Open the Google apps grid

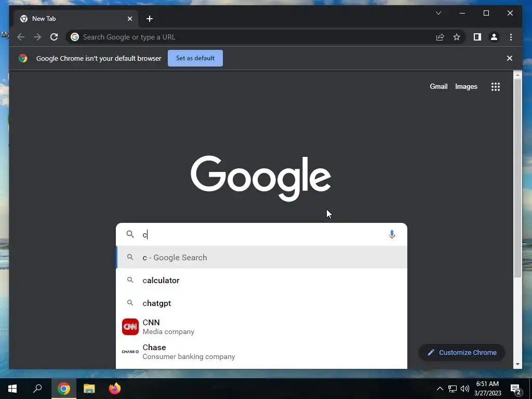(496, 87)
